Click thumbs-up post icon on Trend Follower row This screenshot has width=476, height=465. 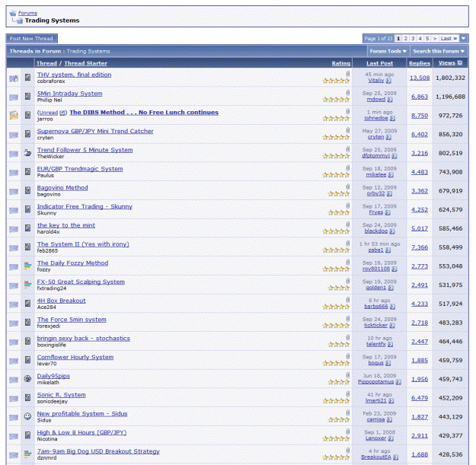(x=27, y=152)
